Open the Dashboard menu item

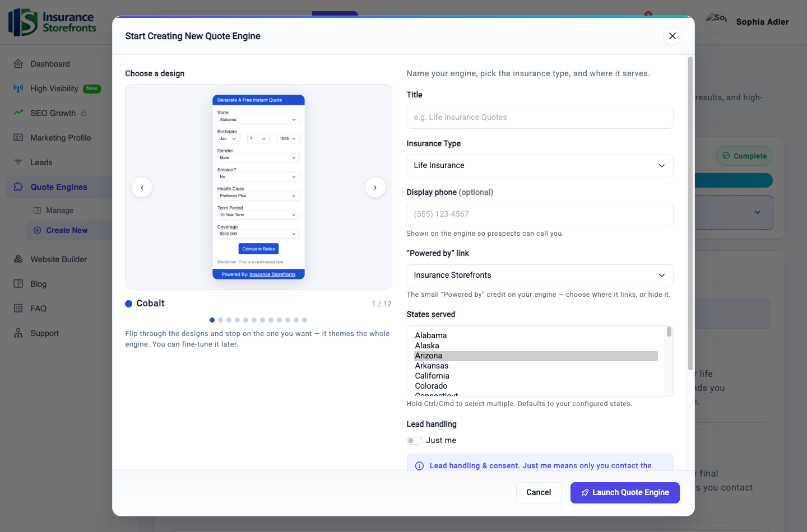coord(50,64)
